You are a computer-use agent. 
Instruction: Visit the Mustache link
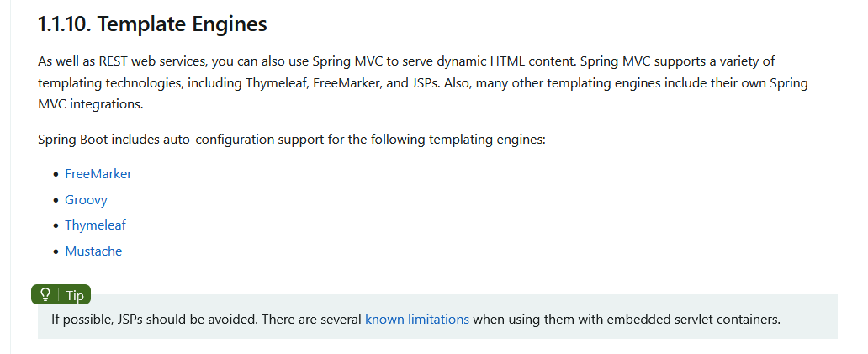pyautogui.click(x=93, y=251)
